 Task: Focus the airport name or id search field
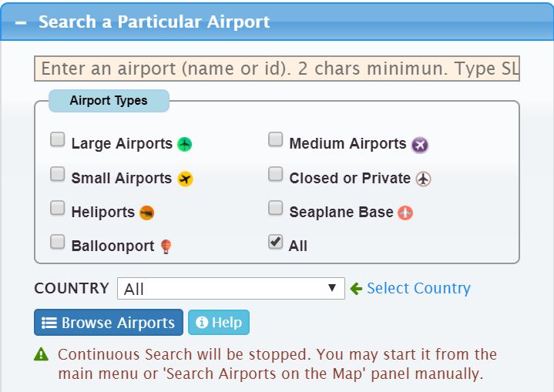(x=277, y=69)
